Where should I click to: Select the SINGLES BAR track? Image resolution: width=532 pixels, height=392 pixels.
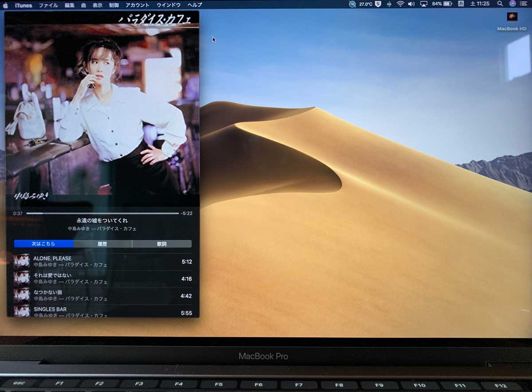tap(103, 311)
